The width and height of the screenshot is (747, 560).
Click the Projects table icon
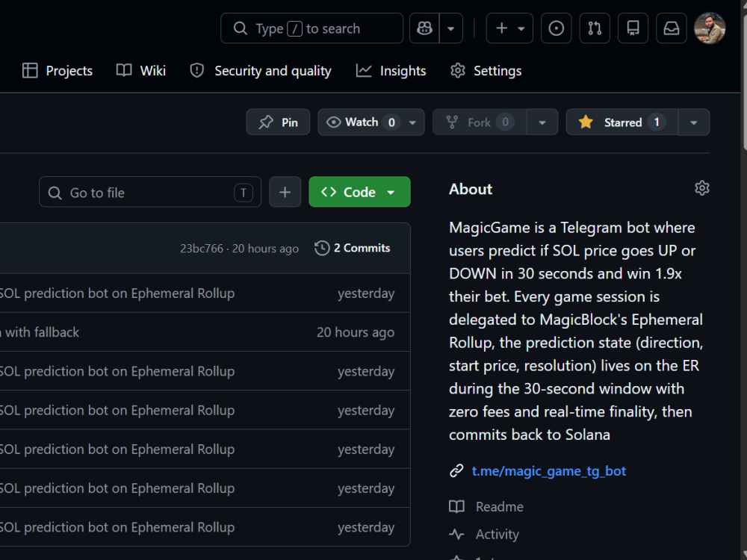point(30,70)
